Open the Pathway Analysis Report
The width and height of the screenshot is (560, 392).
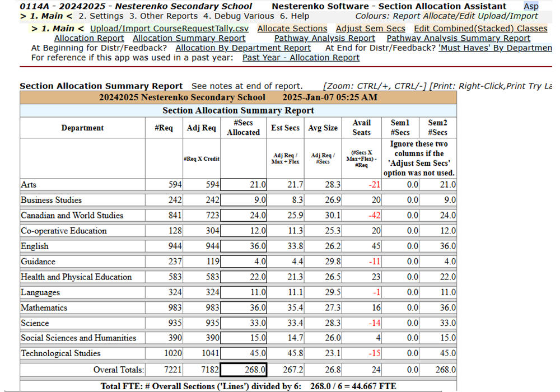coord(324,38)
